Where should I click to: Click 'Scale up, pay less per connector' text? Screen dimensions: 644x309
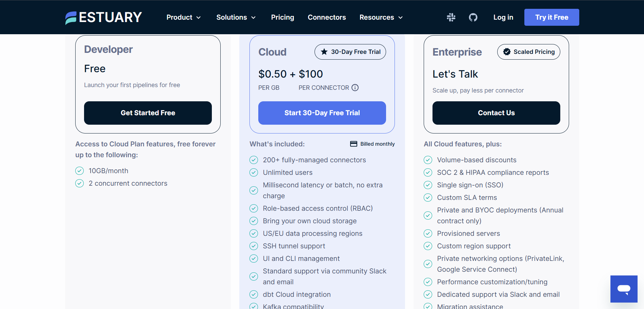(478, 90)
